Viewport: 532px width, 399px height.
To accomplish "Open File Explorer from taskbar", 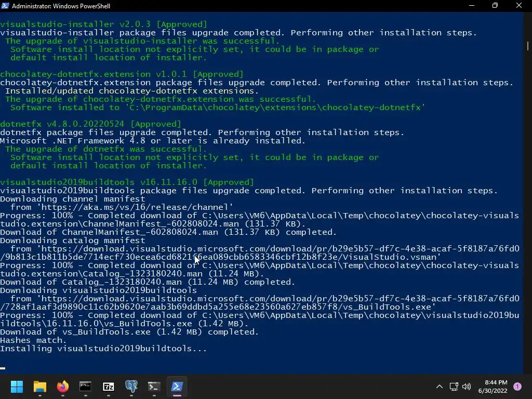I will 39,387.
